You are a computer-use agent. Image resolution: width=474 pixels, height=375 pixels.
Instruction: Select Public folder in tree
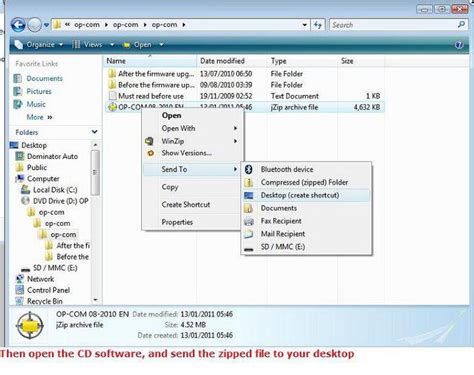[x=32, y=168]
